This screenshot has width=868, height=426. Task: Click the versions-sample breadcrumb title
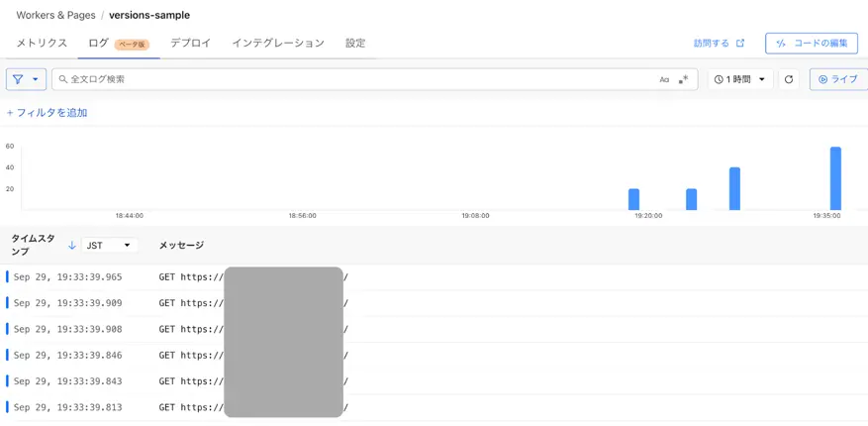pyautogui.click(x=149, y=15)
